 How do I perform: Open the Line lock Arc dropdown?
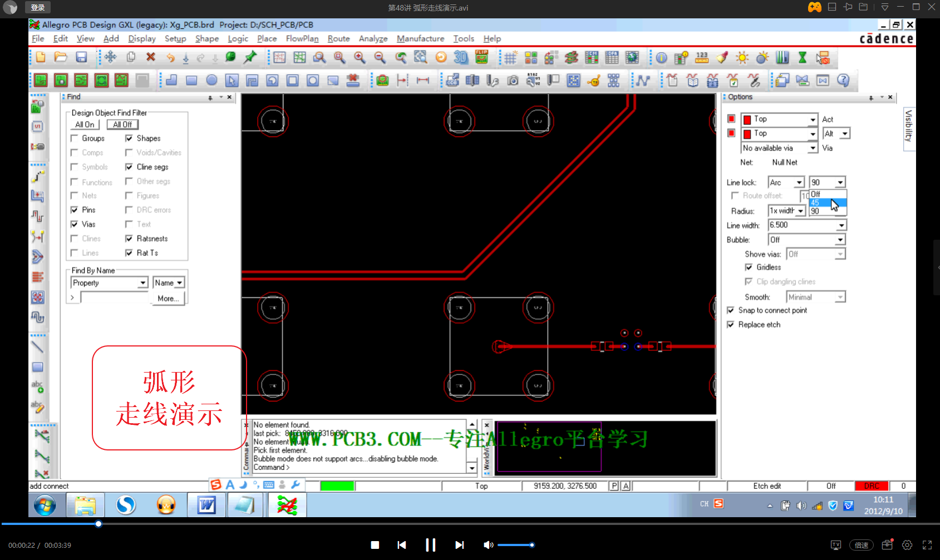pyautogui.click(x=799, y=182)
